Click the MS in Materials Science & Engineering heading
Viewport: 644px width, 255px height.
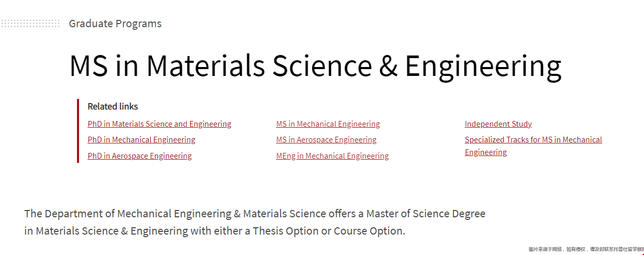coord(315,66)
